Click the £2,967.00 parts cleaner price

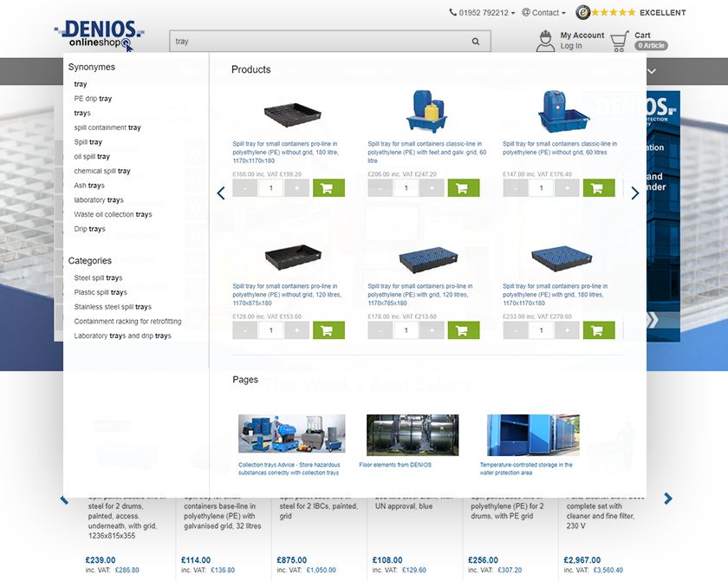point(582,560)
